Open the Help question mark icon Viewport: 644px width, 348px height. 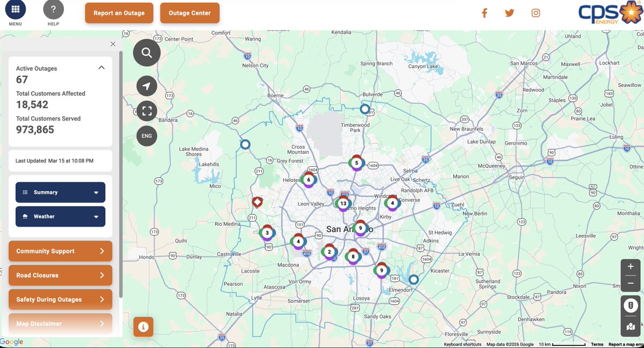pyautogui.click(x=53, y=10)
